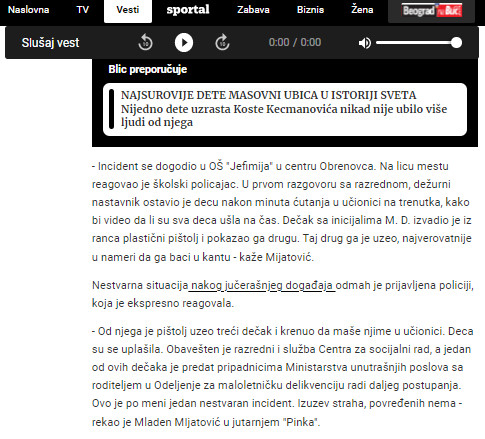Image resolution: width=485 pixels, height=439 pixels.
Task: Rewind audio by 10 seconds
Action: point(145,43)
